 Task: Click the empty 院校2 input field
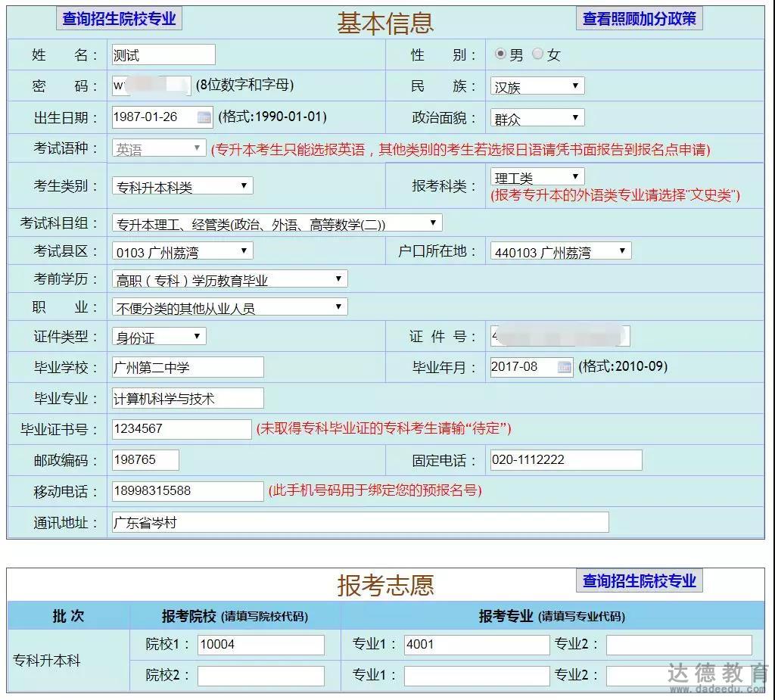(261, 676)
